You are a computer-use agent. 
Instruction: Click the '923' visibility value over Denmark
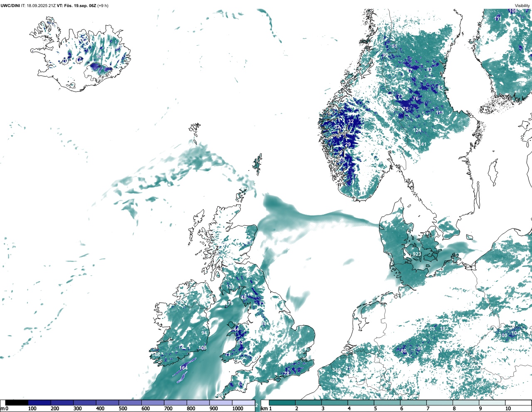417,254
